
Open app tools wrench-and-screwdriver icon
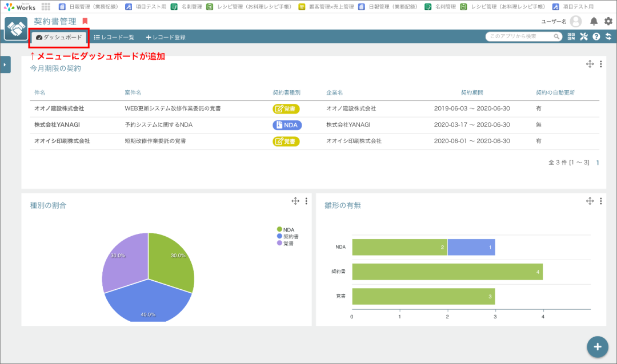584,37
